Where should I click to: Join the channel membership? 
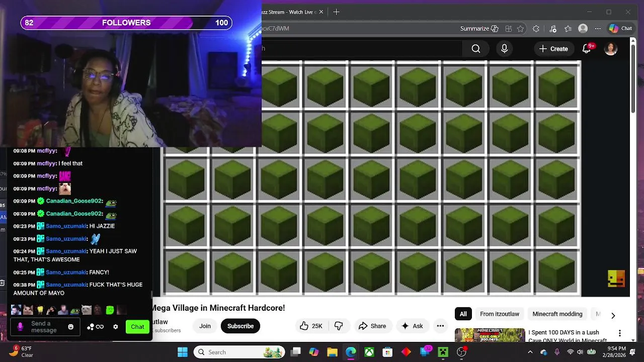pyautogui.click(x=205, y=326)
